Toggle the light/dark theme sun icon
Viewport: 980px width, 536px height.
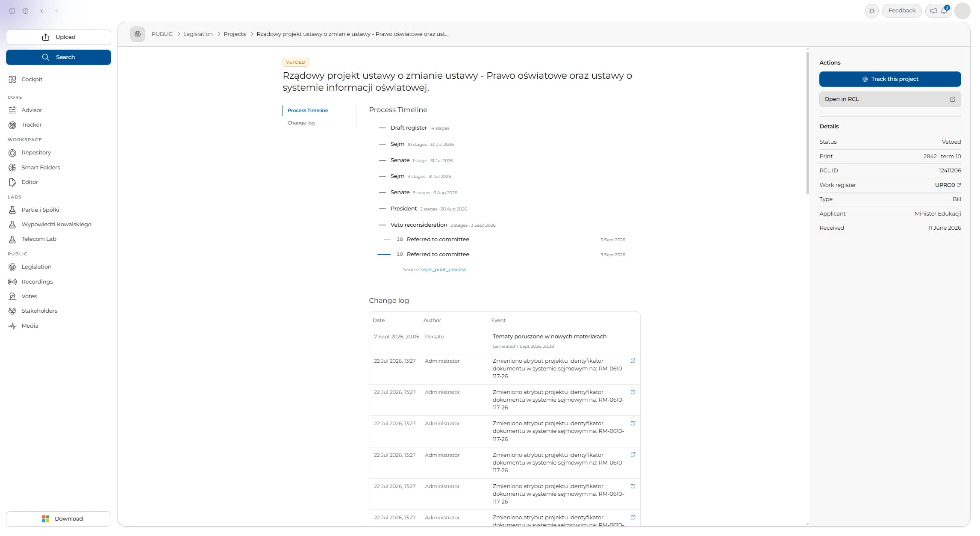872,11
